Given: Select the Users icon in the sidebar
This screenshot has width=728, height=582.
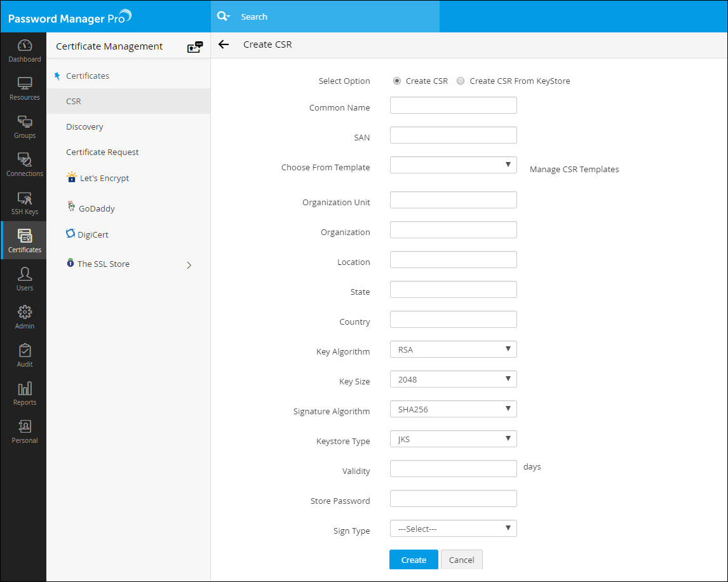Looking at the screenshot, I should click(x=24, y=278).
